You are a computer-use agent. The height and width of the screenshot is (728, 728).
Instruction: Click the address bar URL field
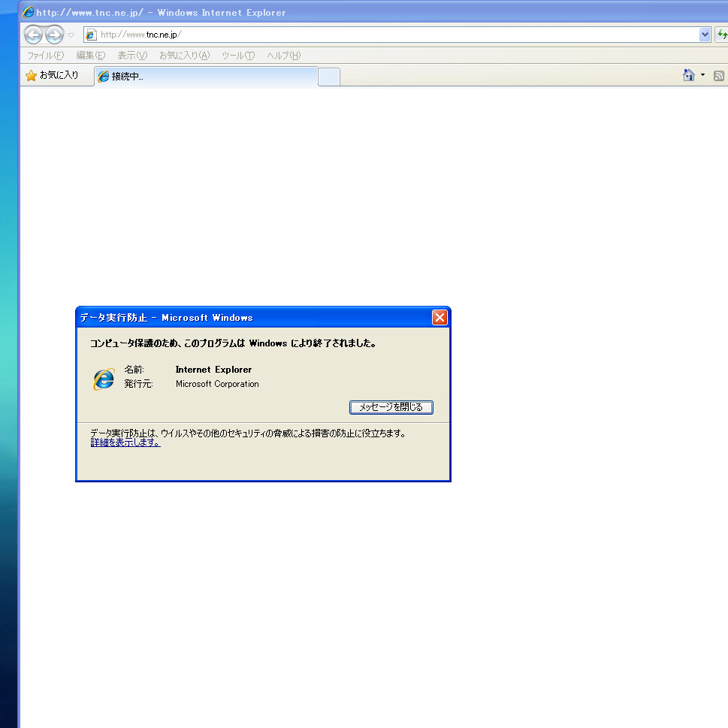tap(397, 35)
